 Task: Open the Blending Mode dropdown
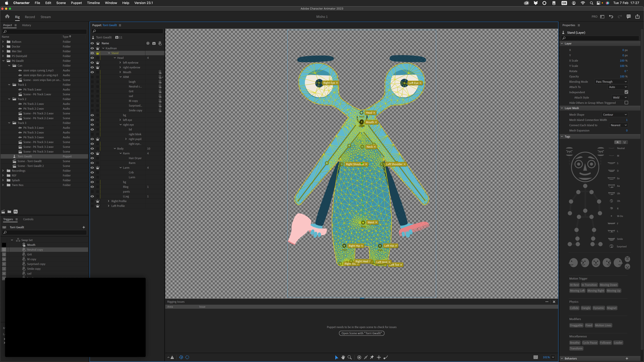pos(611,82)
